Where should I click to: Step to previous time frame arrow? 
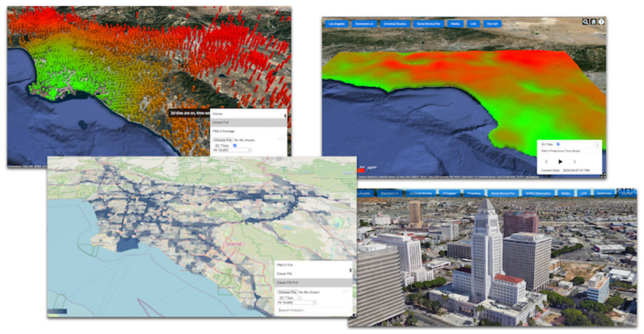546,162
